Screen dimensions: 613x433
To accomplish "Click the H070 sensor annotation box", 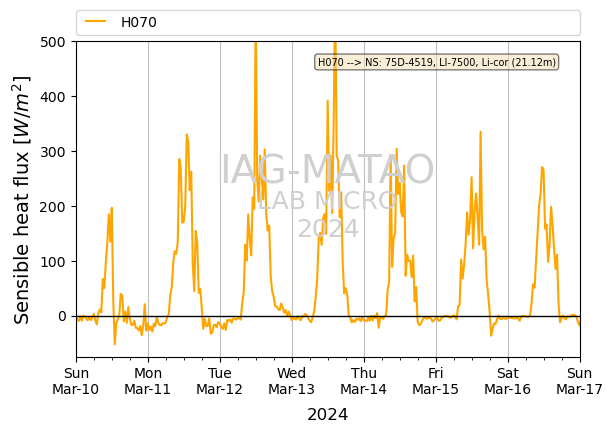I will click(437, 62).
